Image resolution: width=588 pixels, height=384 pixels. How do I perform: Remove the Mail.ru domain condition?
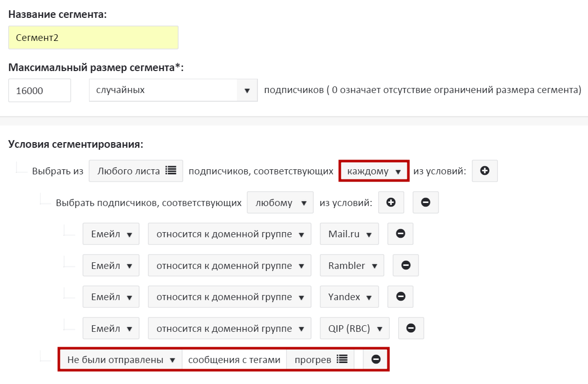401,234
